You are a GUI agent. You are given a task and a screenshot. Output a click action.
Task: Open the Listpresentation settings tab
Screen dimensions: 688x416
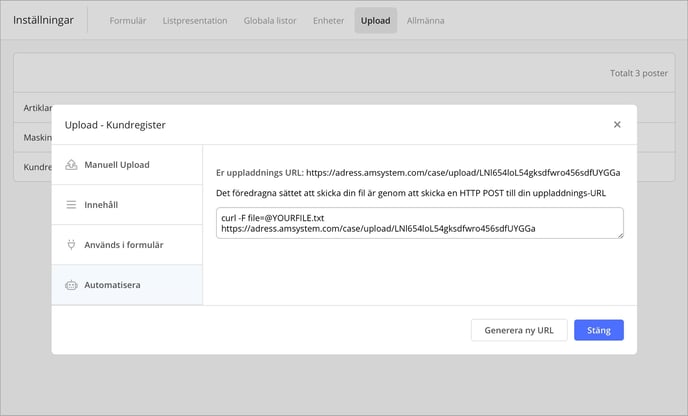(x=195, y=21)
